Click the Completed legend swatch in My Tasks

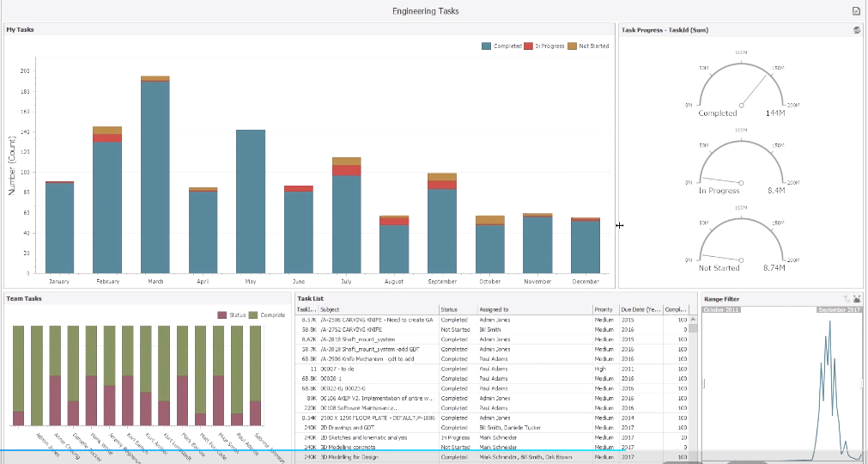(486, 46)
